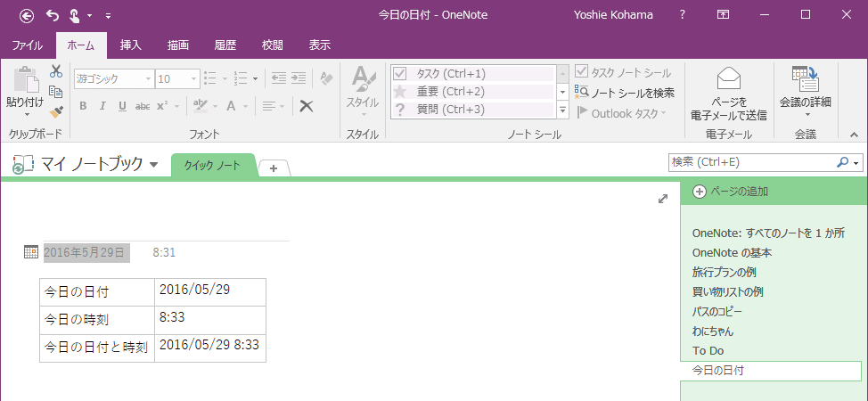Toggle Superscript x² formatting
This screenshot has height=401, width=868.
[162, 106]
